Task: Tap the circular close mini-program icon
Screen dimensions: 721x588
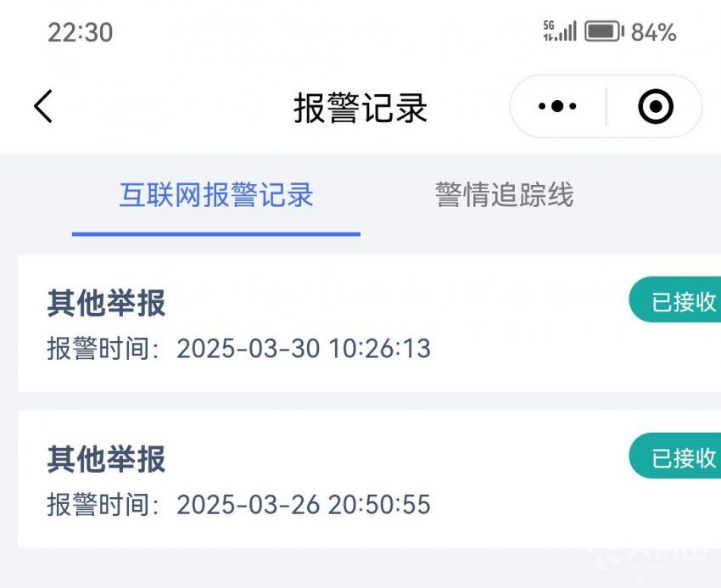Action: coord(656,106)
